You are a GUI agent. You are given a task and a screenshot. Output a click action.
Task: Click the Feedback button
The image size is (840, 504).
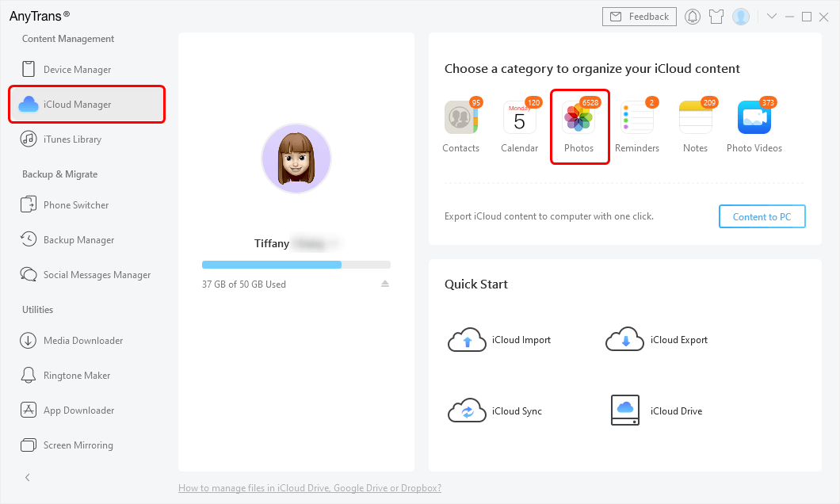(x=639, y=17)
